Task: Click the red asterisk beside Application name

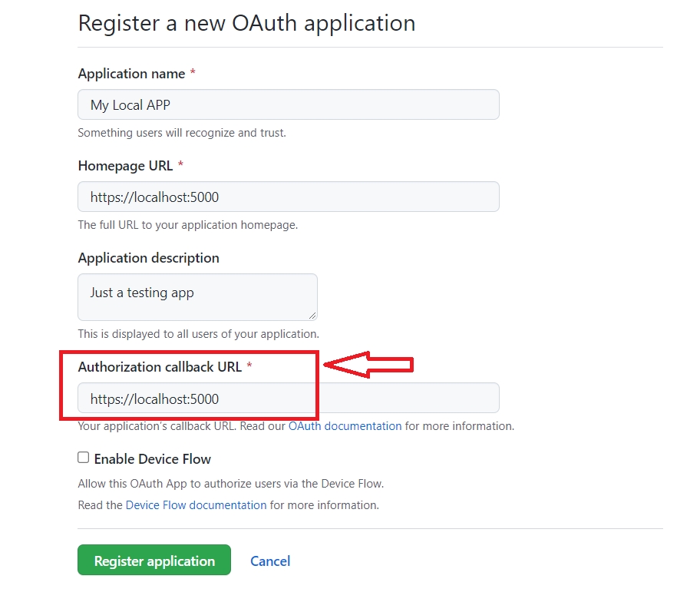Action: 193,73
